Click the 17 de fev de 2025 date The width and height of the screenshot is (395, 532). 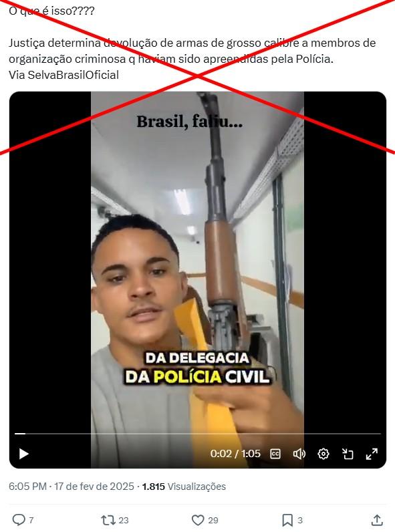[x=94, y=487]
